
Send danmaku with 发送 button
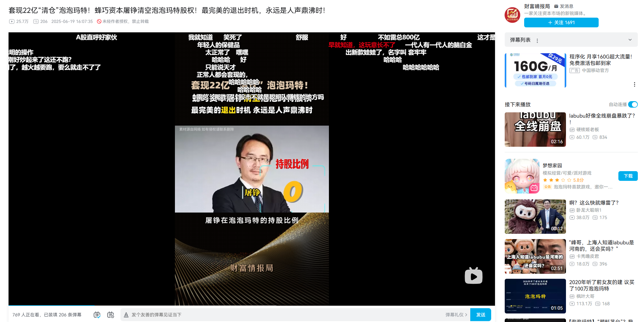coord(481,315)
